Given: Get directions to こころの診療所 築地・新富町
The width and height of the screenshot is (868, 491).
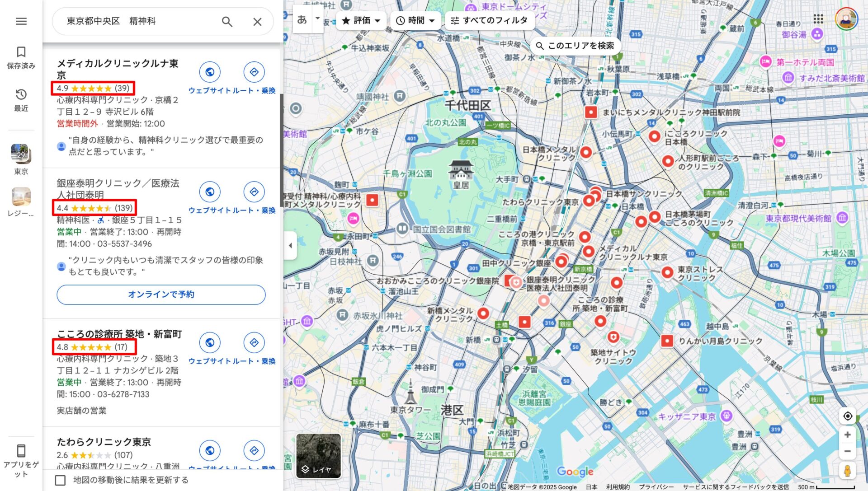Looking at the screenshot, I should (254, 342).
